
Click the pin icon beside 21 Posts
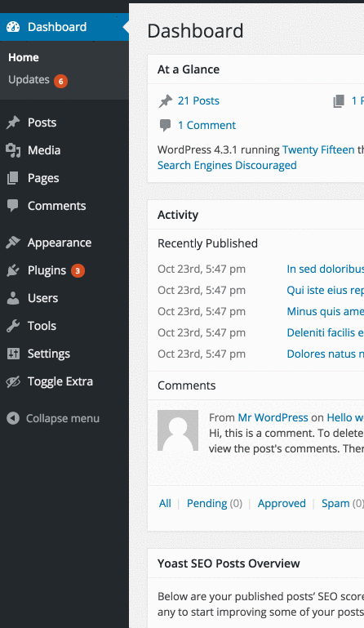click(166, 101)
